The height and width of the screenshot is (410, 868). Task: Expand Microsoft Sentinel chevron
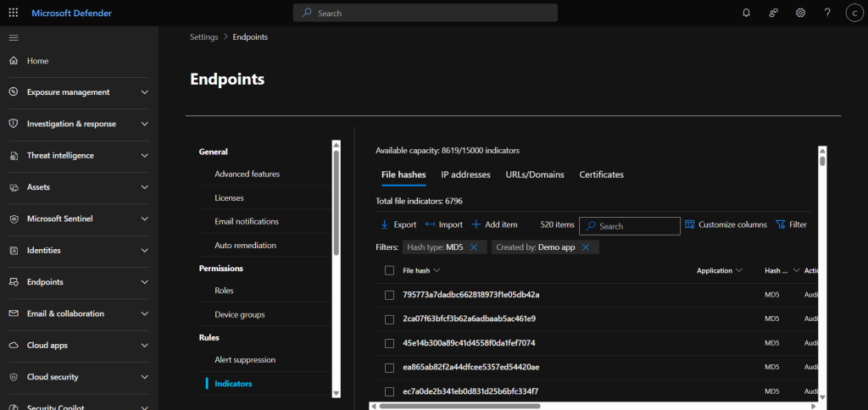[144, 219]
